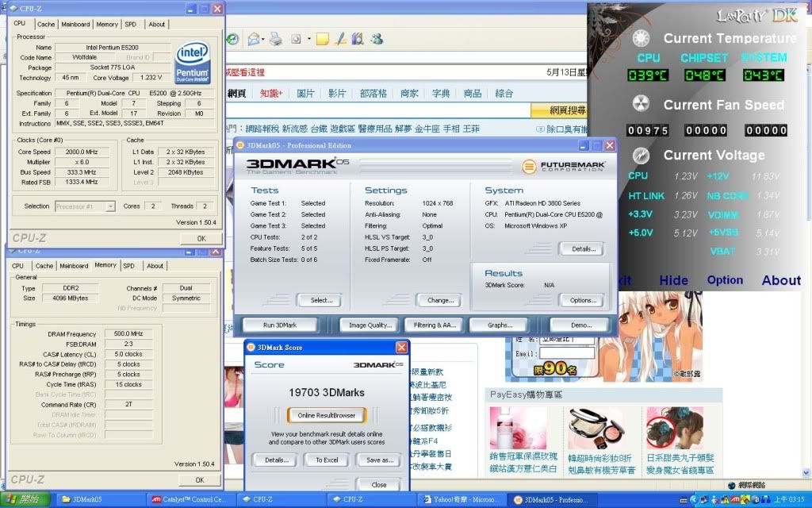Open About tab in CPU-Z processor window

point(156,25)
